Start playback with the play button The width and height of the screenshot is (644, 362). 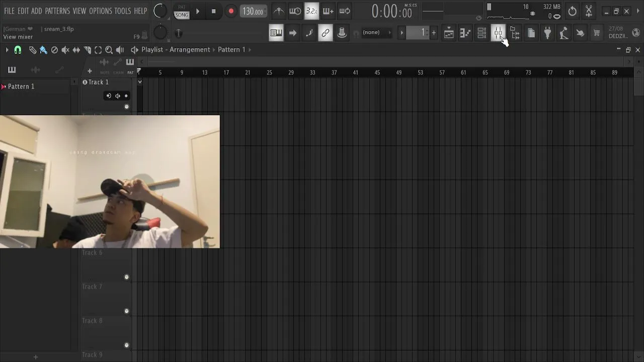(x=198, y=11)
